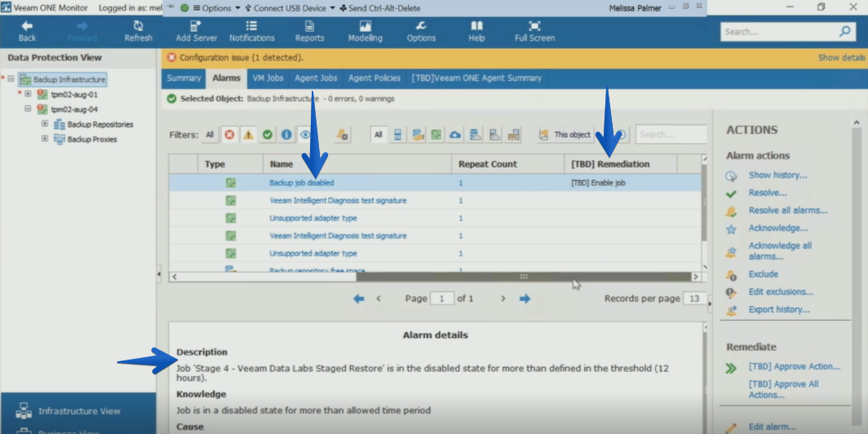This screenshot has width=868, height=434.
Task: Switch to Full Screen mode
Action: click(535, 32)
